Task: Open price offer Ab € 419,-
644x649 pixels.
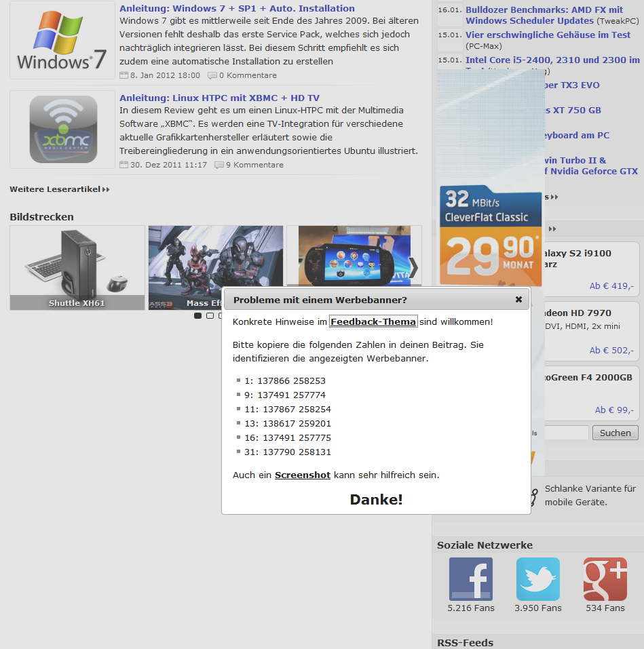Action: pyautogui.click(x=611, y=286)
